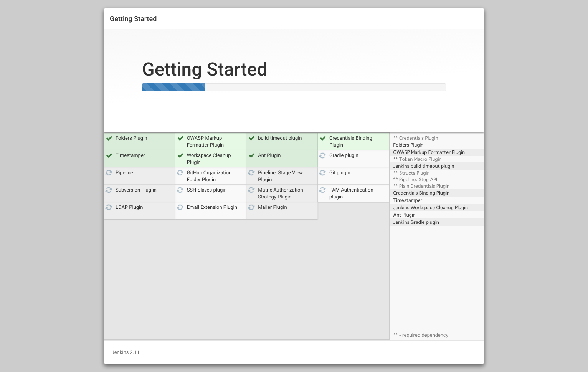Click the pending sync icon next to Pipeline

coord(109,173)
